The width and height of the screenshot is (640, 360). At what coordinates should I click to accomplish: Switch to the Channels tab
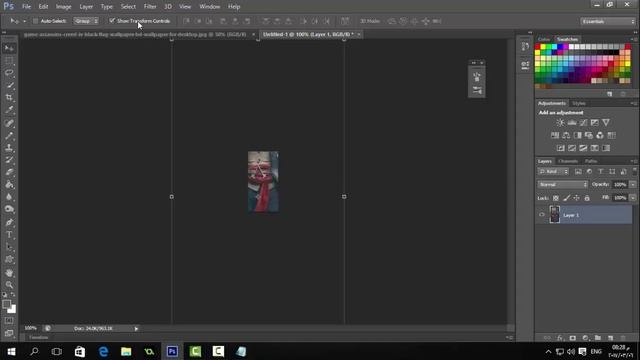pyautogui.click(x=568, y=161)
